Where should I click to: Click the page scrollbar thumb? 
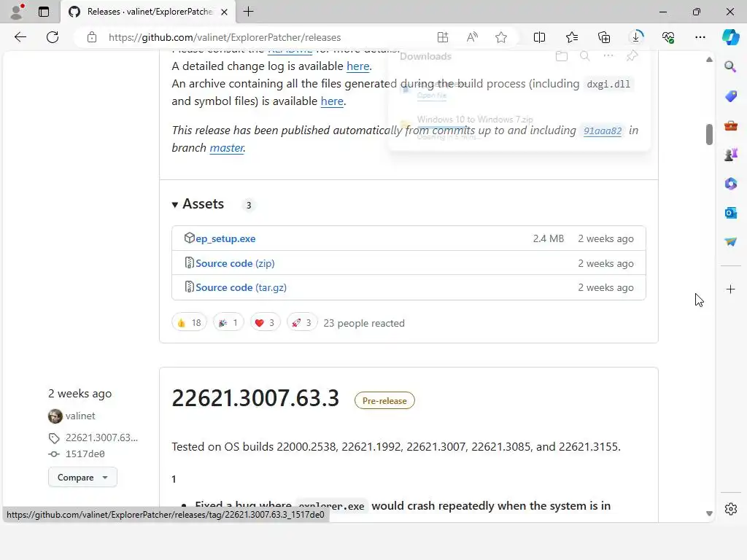click(x=709, y=134)
